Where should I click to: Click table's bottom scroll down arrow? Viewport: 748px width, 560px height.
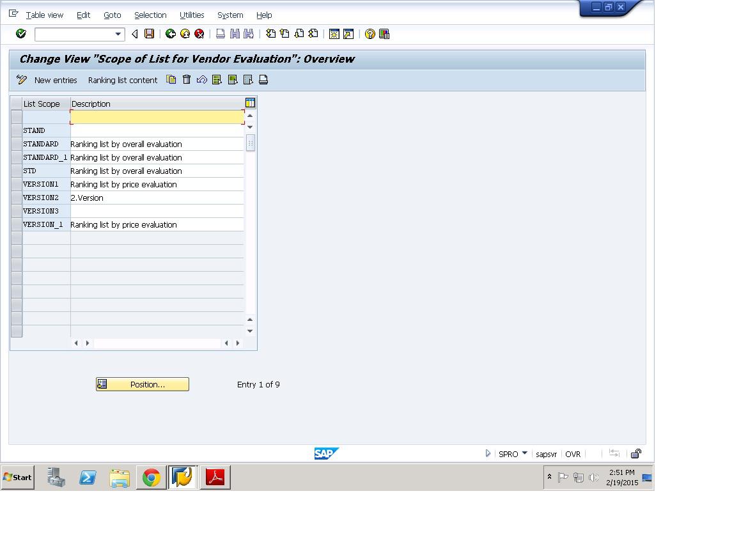(x=250, y=331)
